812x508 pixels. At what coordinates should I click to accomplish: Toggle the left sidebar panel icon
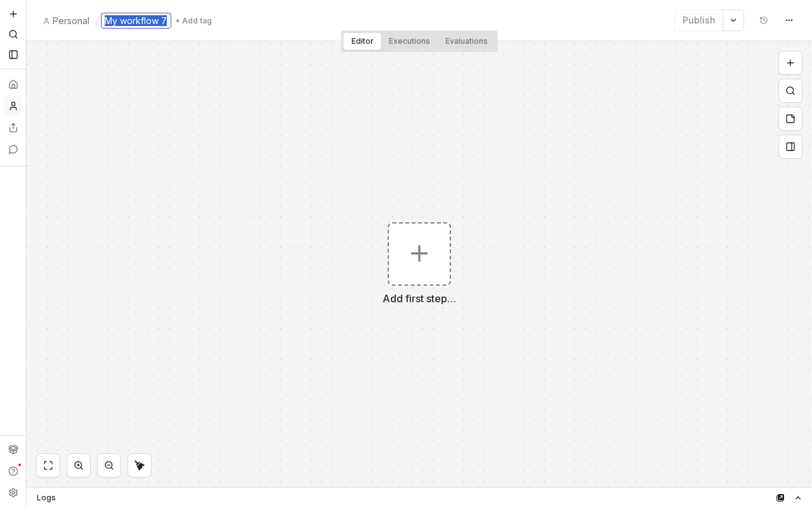click(13, 55)
